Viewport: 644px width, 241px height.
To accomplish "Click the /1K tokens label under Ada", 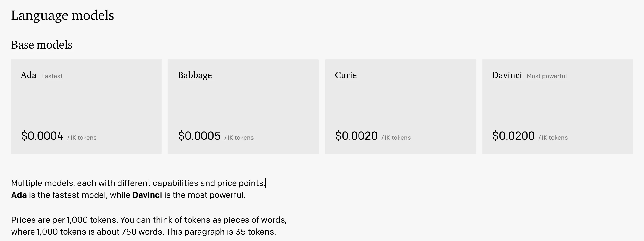I will [82, 138].
